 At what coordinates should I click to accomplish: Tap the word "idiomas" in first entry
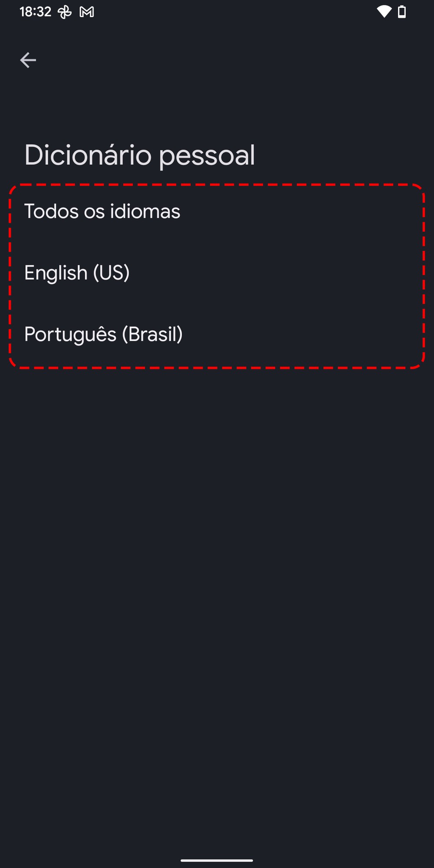pos(145,211)
